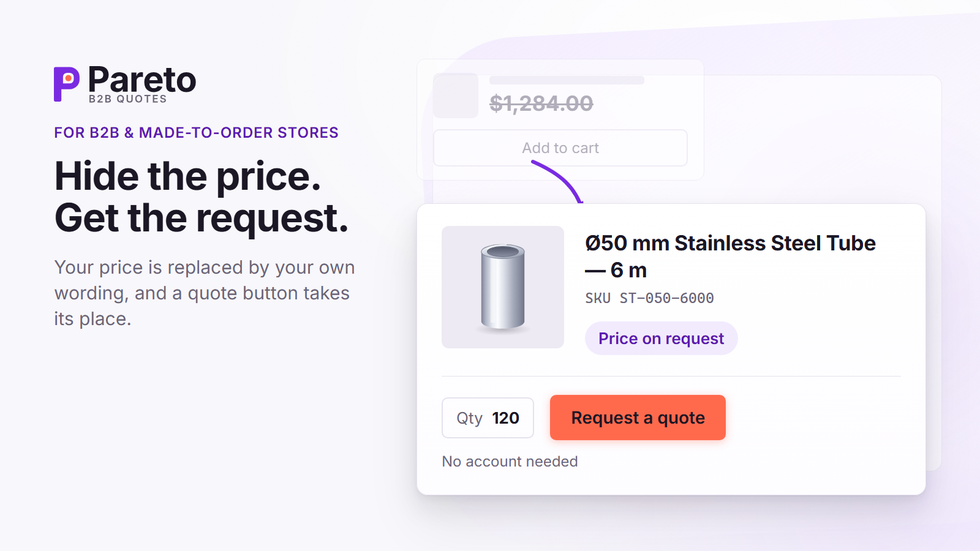Click the No account needed note

click(x=510, y=462)
